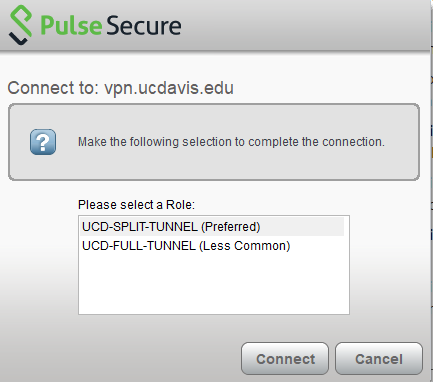
Task: Click the word 'Secure' in the logo
Action: click(x=144, y=26)
